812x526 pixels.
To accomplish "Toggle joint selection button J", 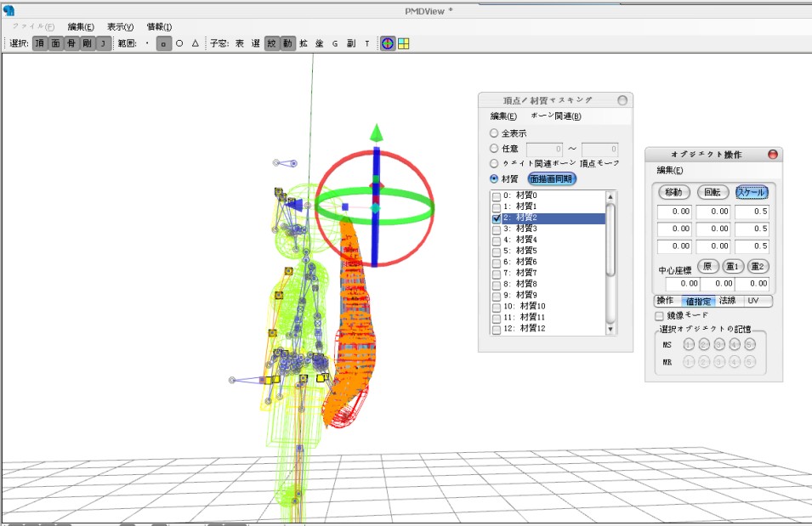I will click(x=103, y=43).
